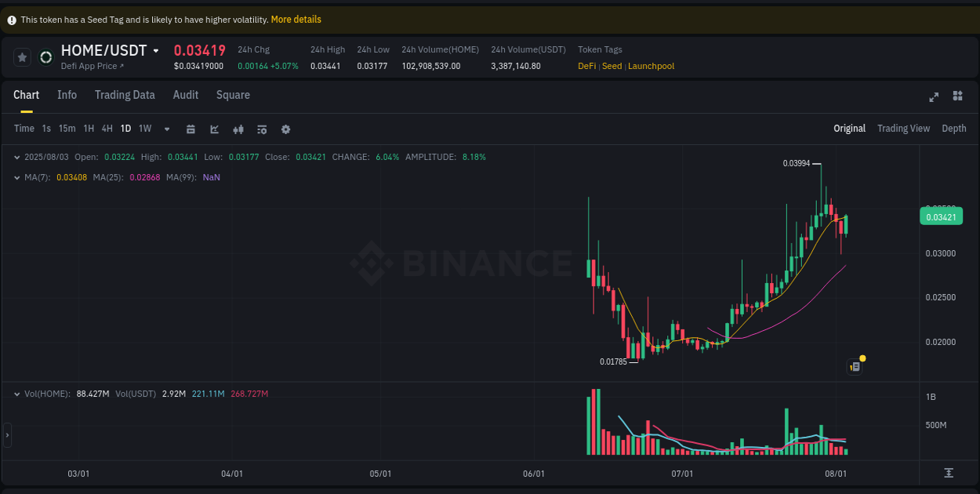Open the technical indicators icon
The width and height of the screenshot is (980, 494).
[262, 129]
